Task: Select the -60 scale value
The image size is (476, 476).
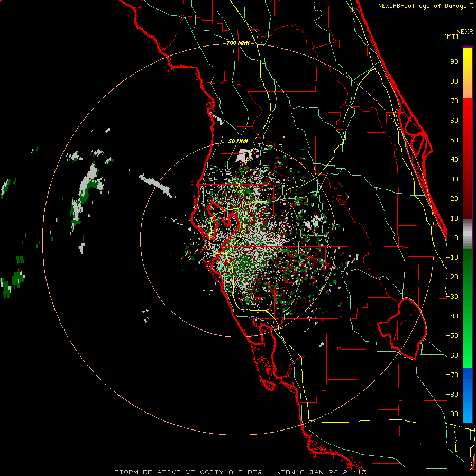Action: 452,355
